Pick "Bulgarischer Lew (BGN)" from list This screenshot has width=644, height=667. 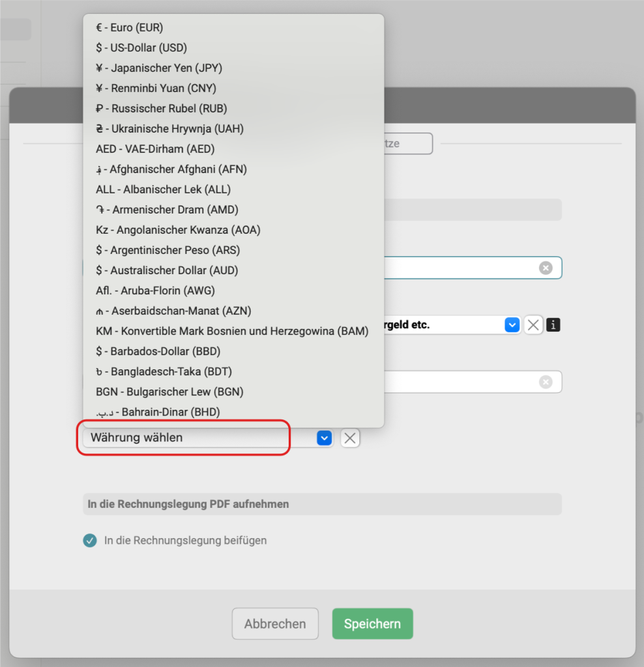pos(169,391)
